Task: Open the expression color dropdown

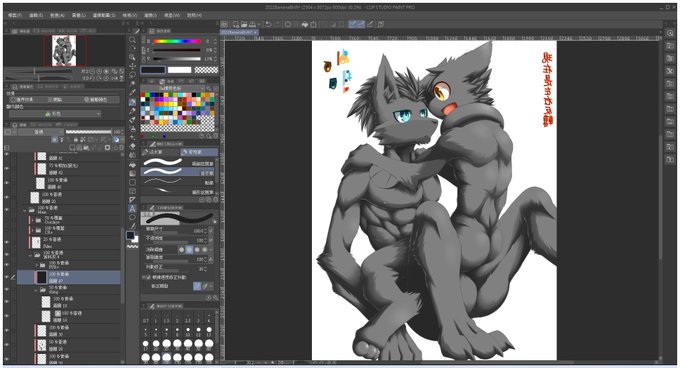Action: point(55,114)
